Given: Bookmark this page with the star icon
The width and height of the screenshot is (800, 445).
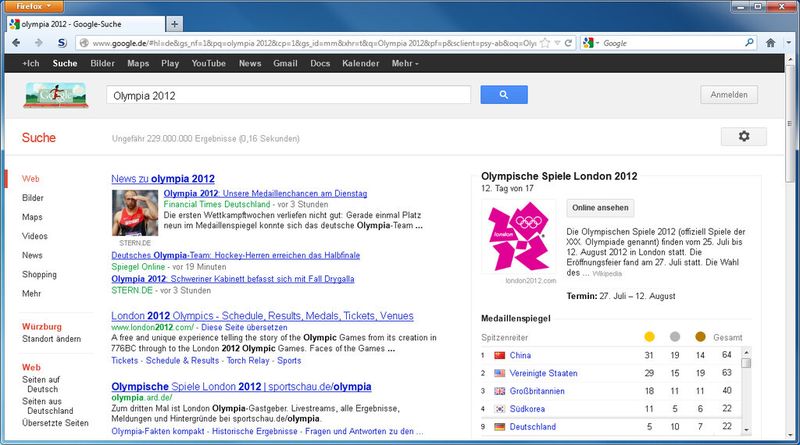Looking at the screenshot, I should pyautogui.click(x=545, y=43).
